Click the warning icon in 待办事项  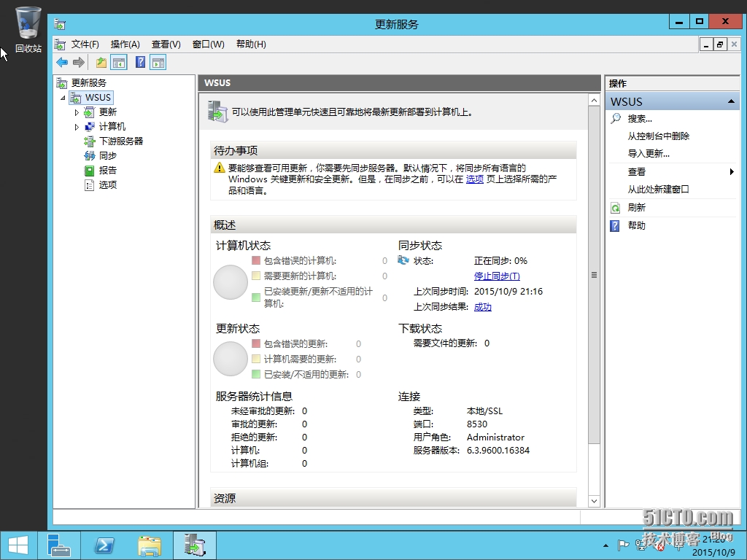pos(219,168)
